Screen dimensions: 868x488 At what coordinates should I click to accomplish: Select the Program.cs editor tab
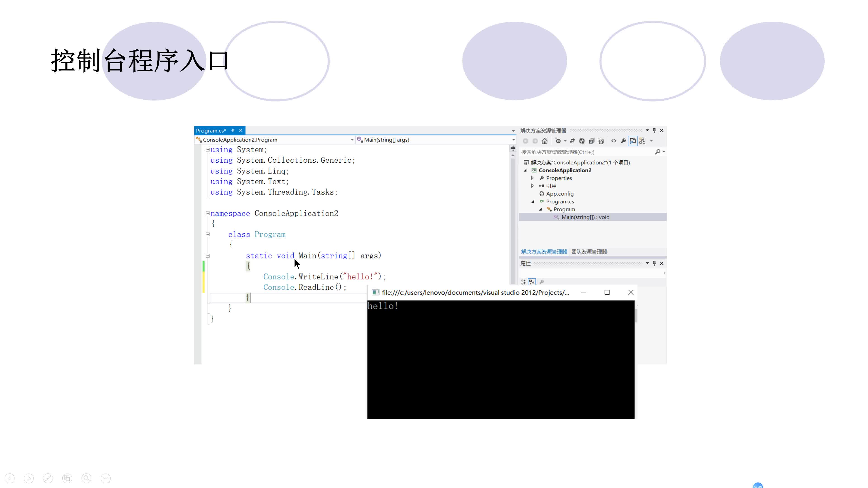pos(211,131)
